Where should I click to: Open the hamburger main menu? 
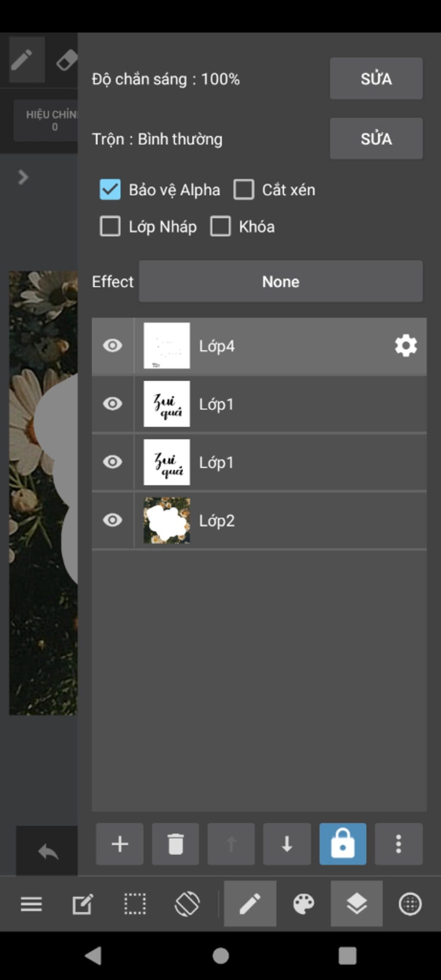point(31,904)
